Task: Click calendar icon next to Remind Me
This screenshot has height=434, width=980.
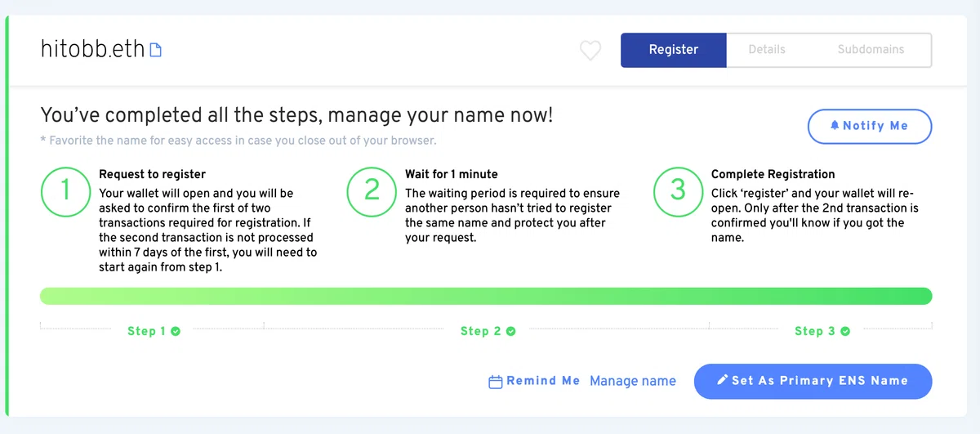Action: (495, 382)
